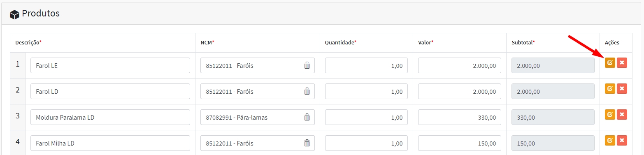Edit the Farol Milha LD product
This screenshot has width=644, height=155.
pyautogui.click(x=610, y=140)
